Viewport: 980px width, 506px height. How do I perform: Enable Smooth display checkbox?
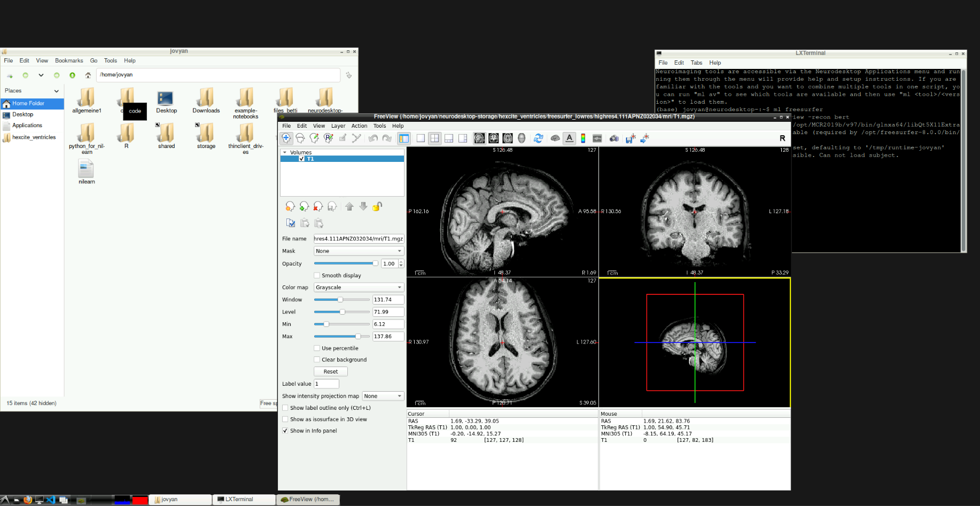(x=317, y=275)
